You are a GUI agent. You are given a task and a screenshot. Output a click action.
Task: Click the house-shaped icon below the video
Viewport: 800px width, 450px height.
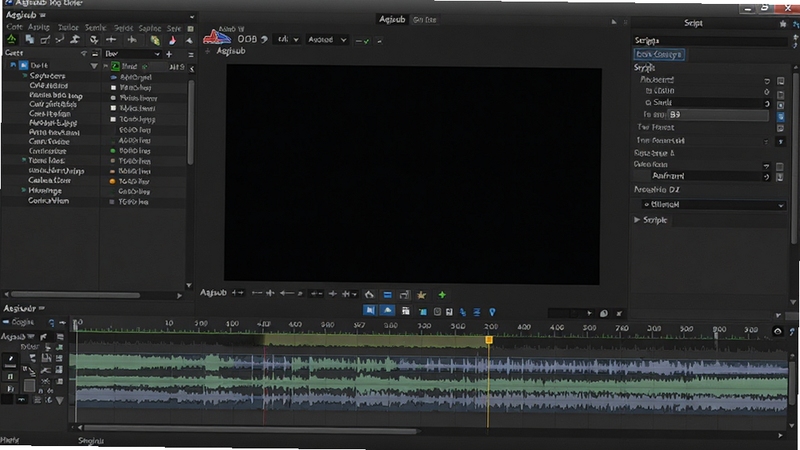[x=369, y=295]
